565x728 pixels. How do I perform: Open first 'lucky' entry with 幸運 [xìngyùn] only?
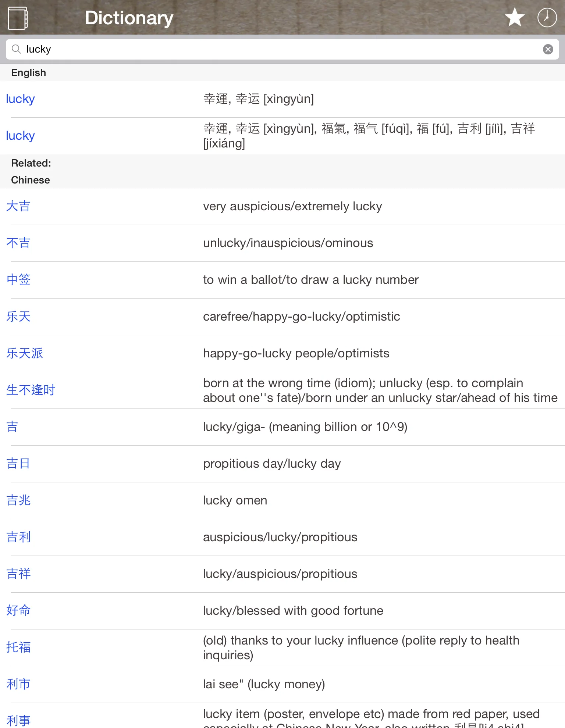[282, 99]
